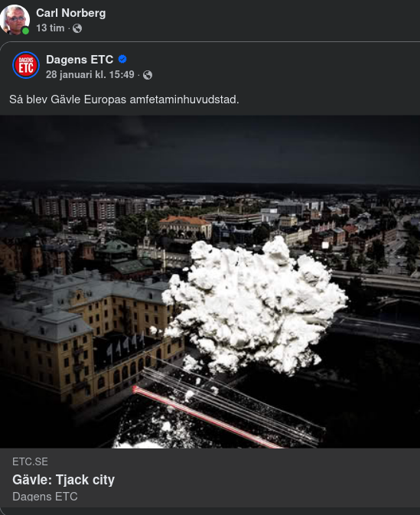420x515 pixels.
Task: Click the blue verified badge icon
Action: (122, 59)
